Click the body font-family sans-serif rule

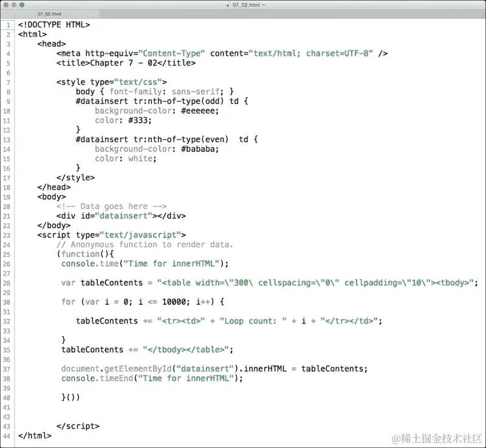point(155,92)
